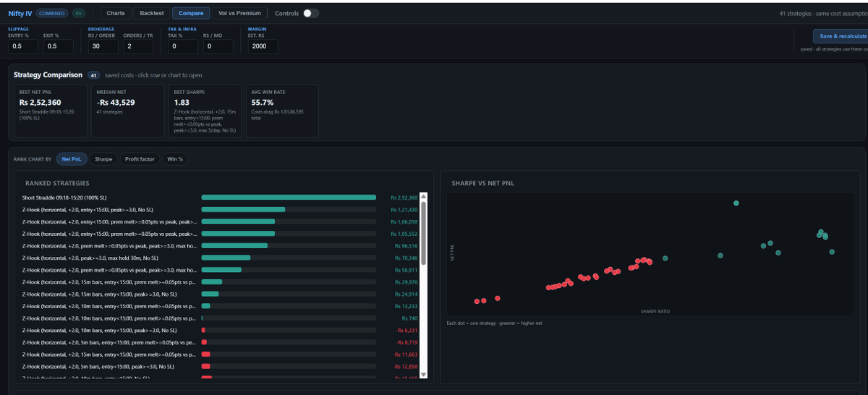The image size is (868, 395).
Task: Click the Rs 1,06,058 value
Action: 404,221
